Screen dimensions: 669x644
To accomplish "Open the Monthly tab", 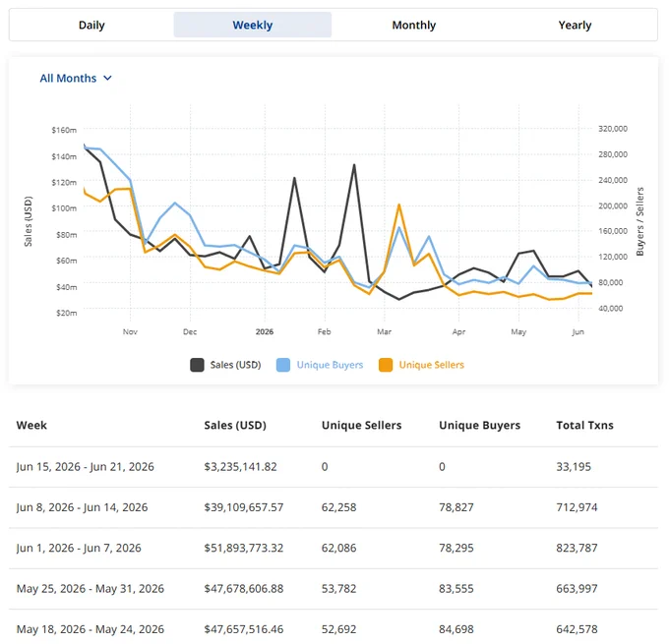I will click(x=414, y=26).
